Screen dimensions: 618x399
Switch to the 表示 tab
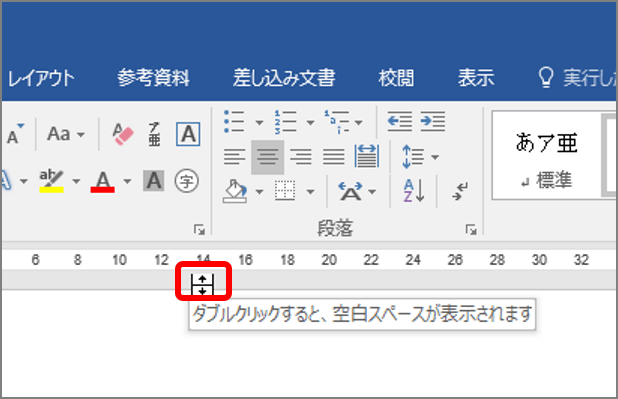476,78
